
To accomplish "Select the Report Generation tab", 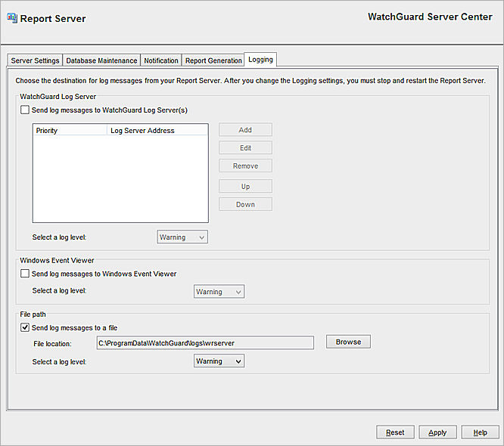I will [213, 60].
